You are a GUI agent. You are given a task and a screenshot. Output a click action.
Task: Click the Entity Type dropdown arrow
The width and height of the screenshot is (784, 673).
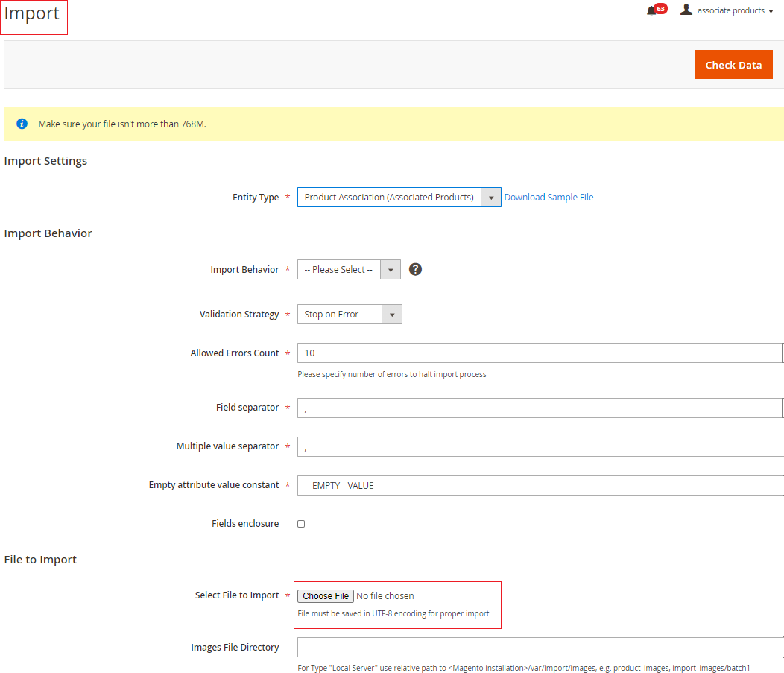pyautogui.click(x=491, y=198)
